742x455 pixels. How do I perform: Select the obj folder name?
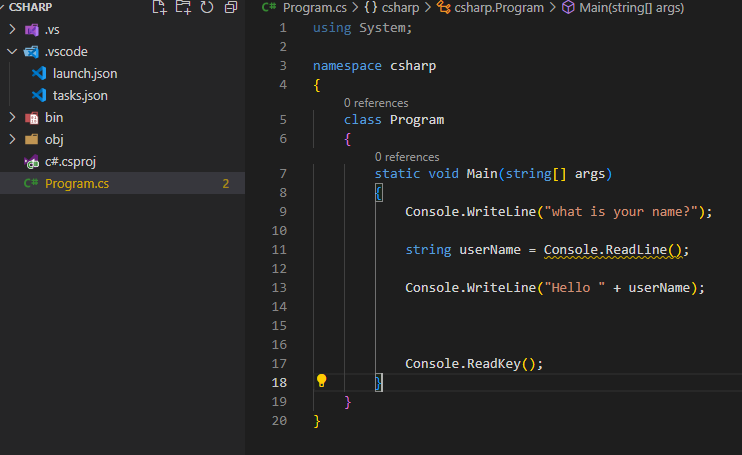pyautogui.click(x=54, y=140)
